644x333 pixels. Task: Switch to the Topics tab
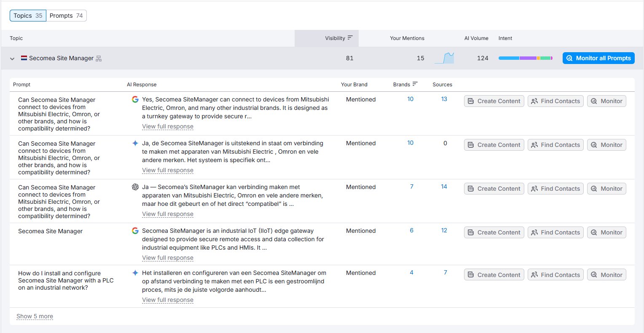[28, 16]
